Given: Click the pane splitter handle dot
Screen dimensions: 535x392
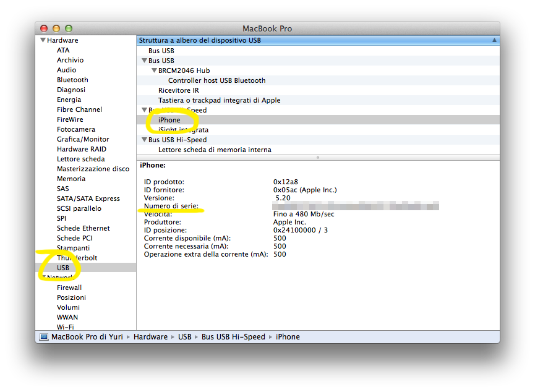Looking at the screenshot, I should click(x=318, y=158).
